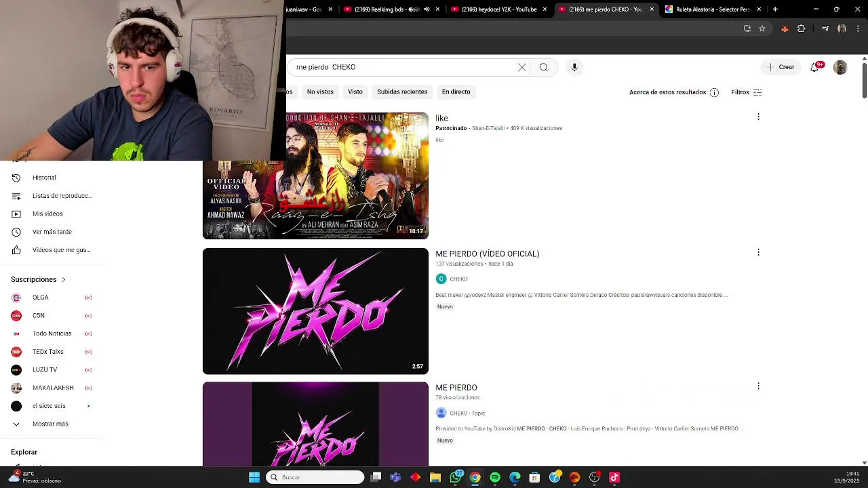This screenshot has height=488, width=868.
Task: Open the Todo Noticias channel
Action: [53, 333]
